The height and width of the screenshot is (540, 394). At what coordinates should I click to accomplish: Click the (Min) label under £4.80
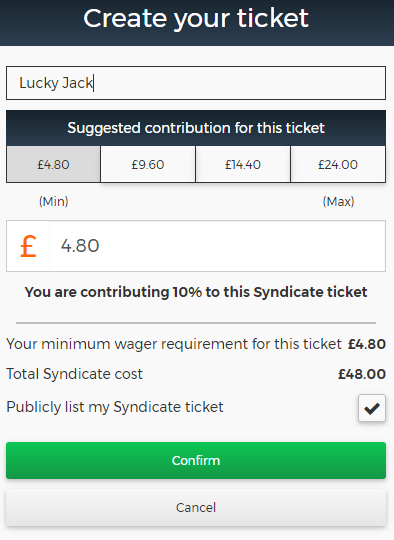click(x=53, y=201)
